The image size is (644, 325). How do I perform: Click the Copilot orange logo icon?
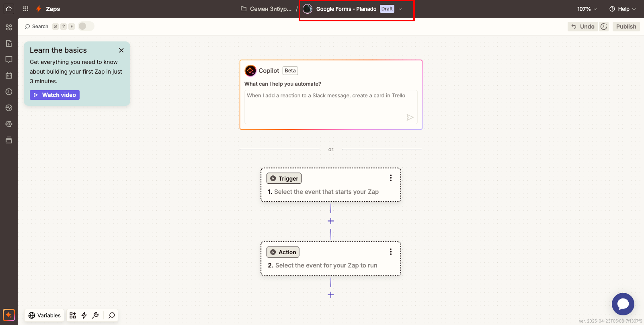pos(250,71)
